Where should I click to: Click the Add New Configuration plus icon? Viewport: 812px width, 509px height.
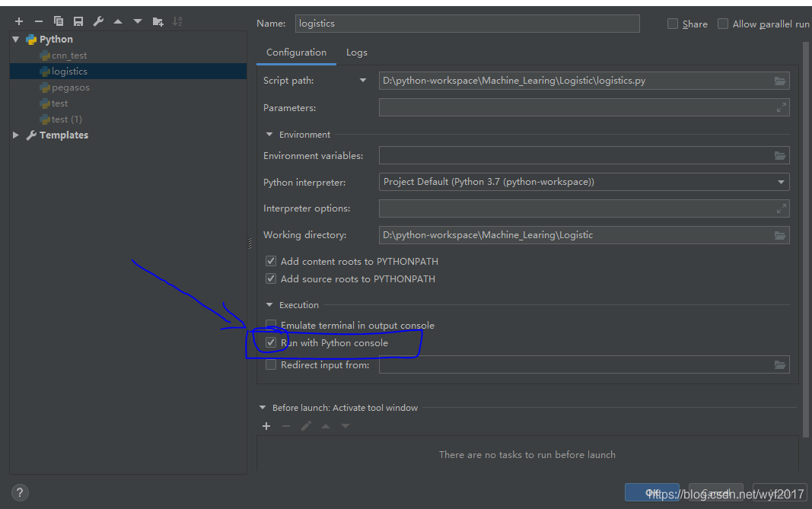tap(19, 21)
